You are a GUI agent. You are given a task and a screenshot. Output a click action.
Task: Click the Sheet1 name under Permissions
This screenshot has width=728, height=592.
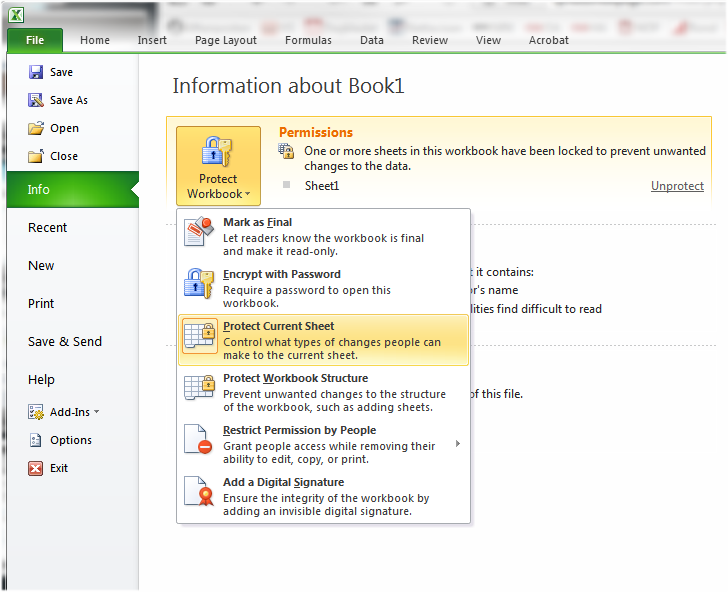pos(322,186)
